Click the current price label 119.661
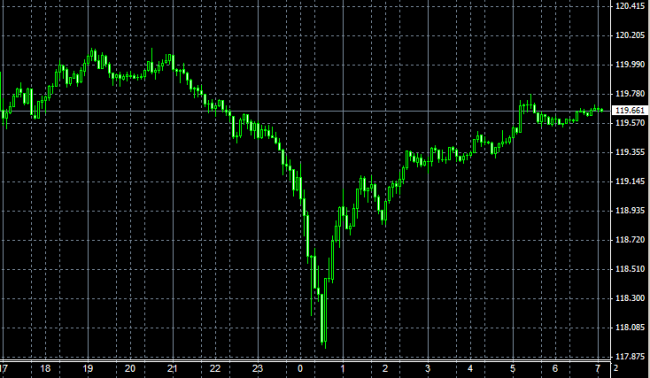This screenshot has height=378, width=650. [x=630, y=110]
